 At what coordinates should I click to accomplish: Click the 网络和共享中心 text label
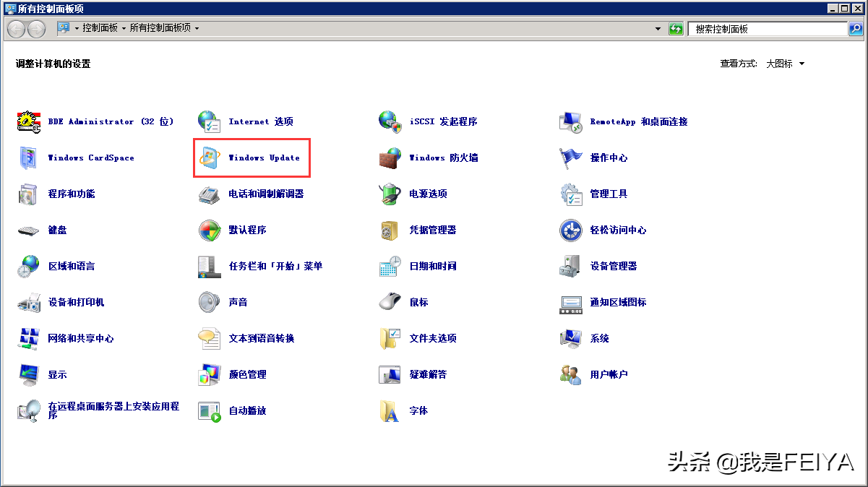coord(81,338)
